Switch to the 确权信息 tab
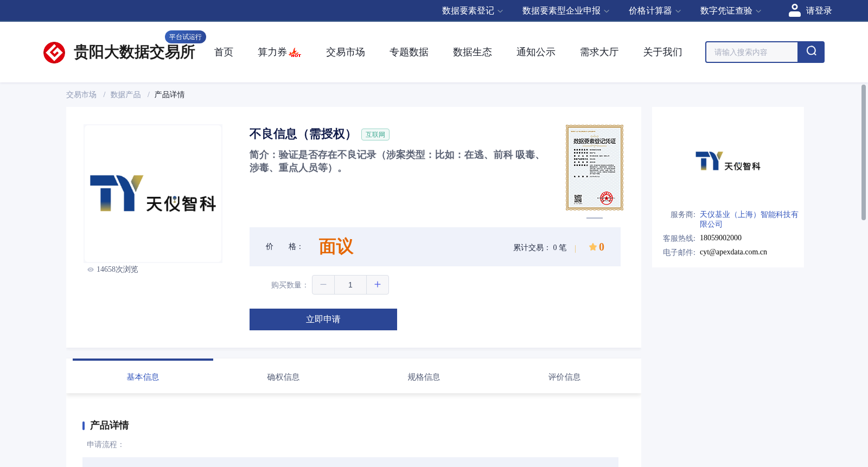Screen dimensions: 868x467 point(283,377)
